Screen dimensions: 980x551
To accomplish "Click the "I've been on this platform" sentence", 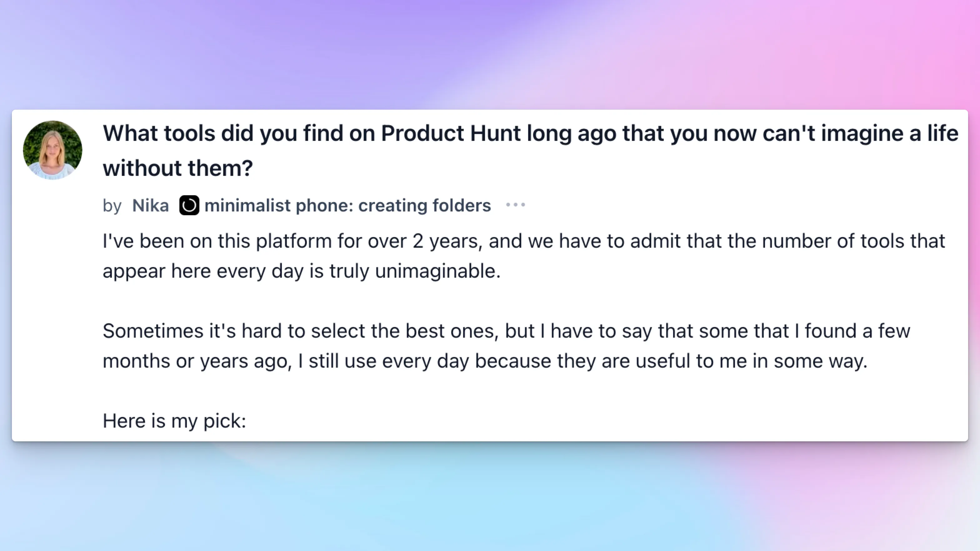I will coord(524,256).
